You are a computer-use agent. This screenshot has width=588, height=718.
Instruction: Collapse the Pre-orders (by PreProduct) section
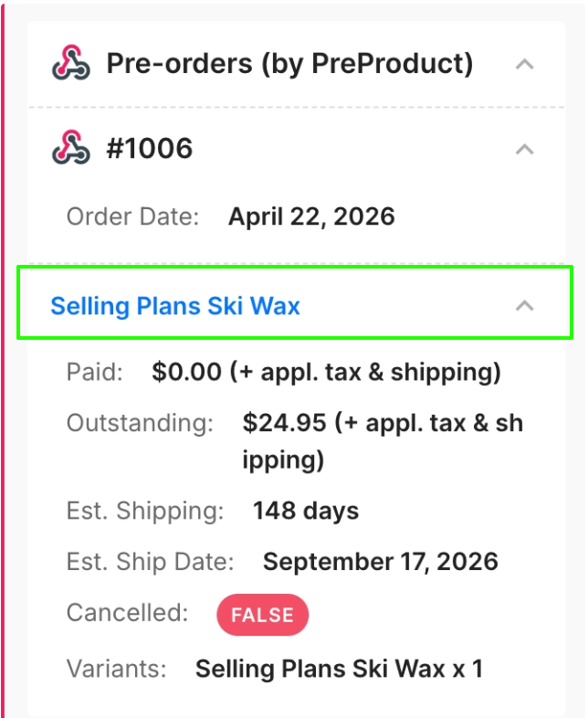(x=524, y=64)
